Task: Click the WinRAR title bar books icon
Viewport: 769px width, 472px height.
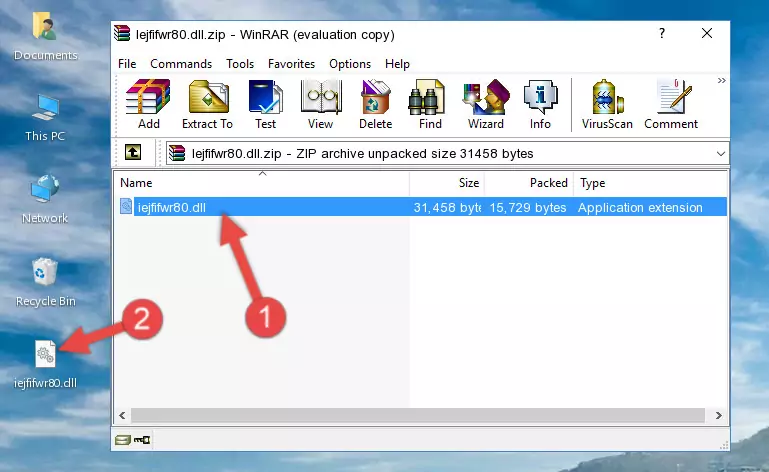Action: point(122,33)
